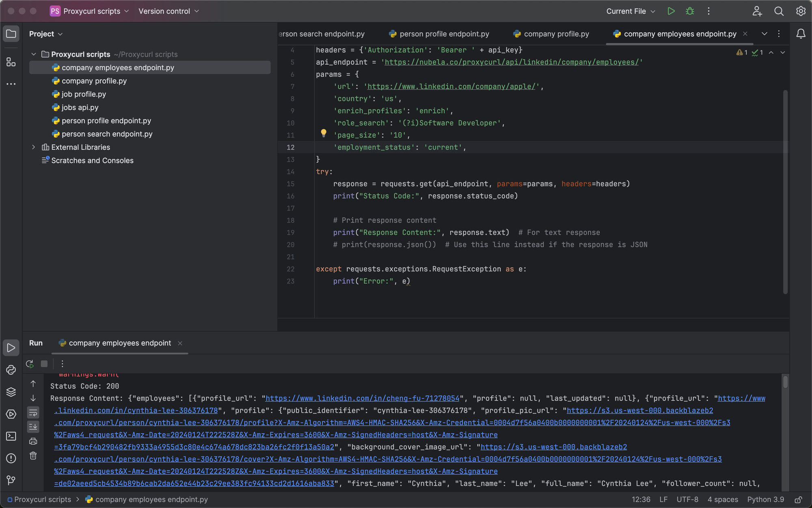Open the Terminal tool window icon
Viewport: 812px width, 508px height.
pyautogui.click(x=11, y=436)
